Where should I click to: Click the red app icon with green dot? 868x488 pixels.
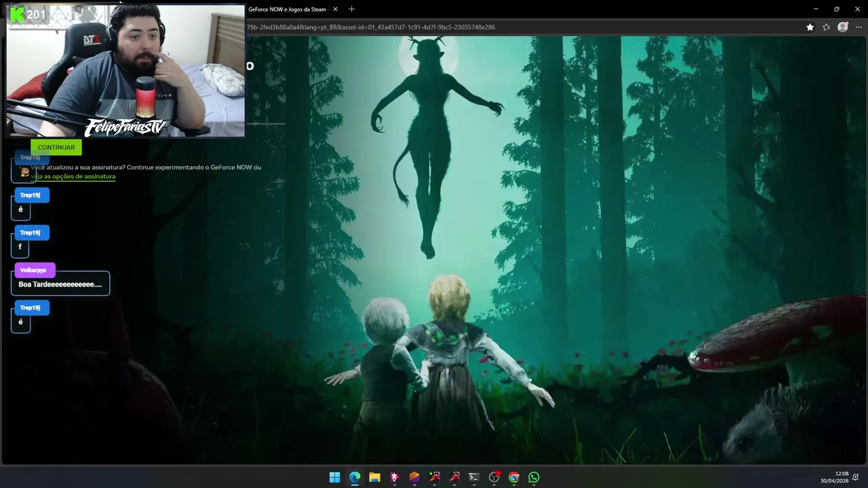point(435,477)
